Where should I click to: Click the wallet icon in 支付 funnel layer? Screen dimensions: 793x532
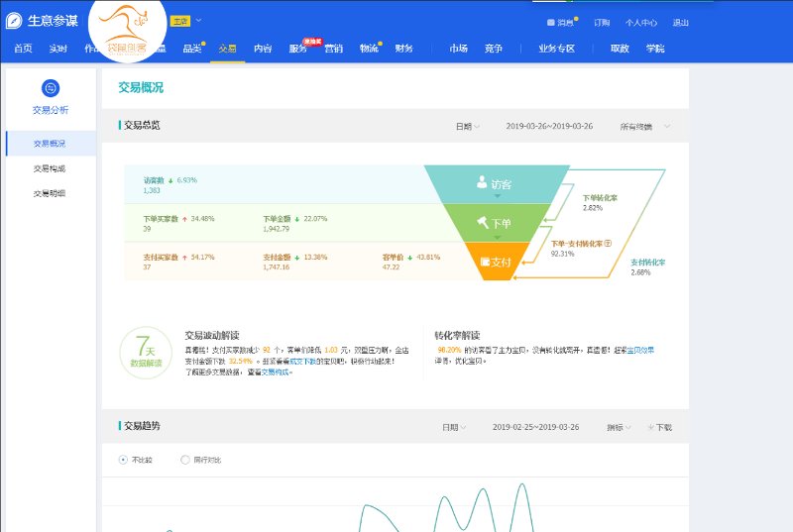[x=485, y=262]
